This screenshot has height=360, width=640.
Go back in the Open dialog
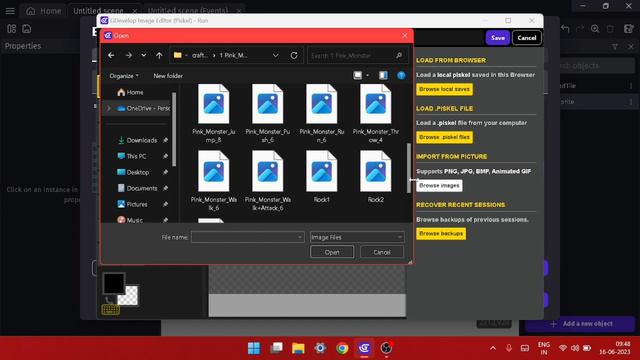(x=111, y=55)
